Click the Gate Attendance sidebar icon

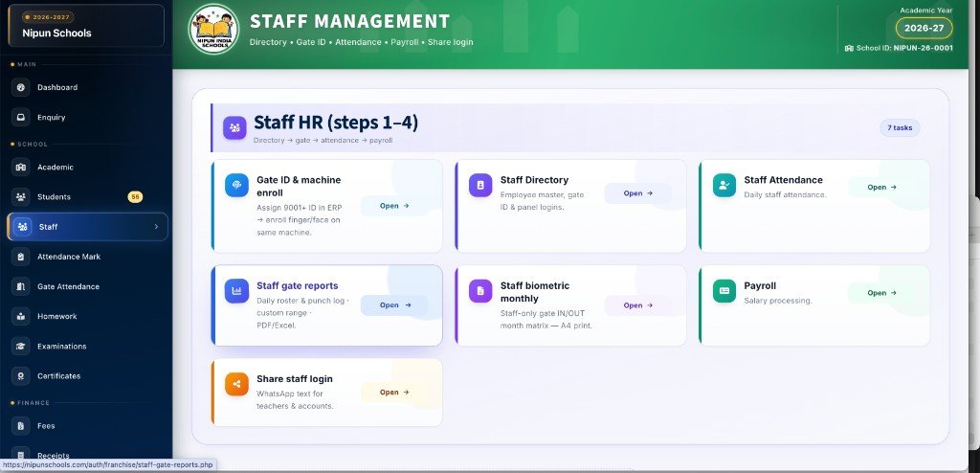coord(21,286)
